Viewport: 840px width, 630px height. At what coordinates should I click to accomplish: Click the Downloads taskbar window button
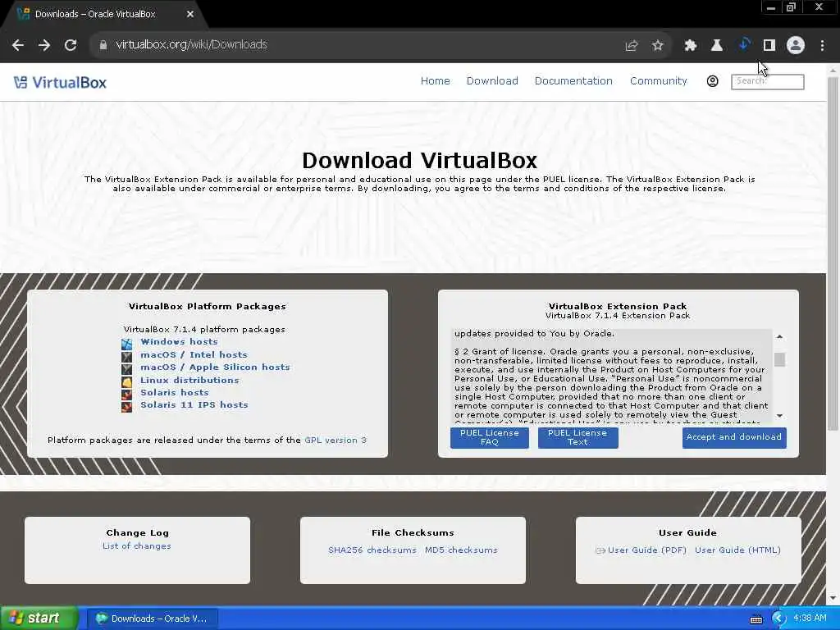pyautogui.click(x=152, y=619)
